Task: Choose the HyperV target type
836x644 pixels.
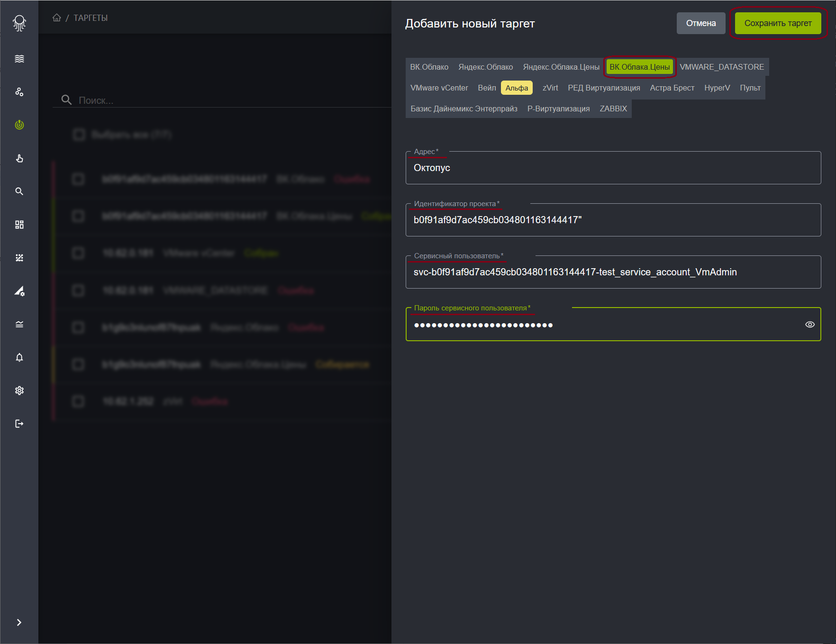Action: click(717, 88)
